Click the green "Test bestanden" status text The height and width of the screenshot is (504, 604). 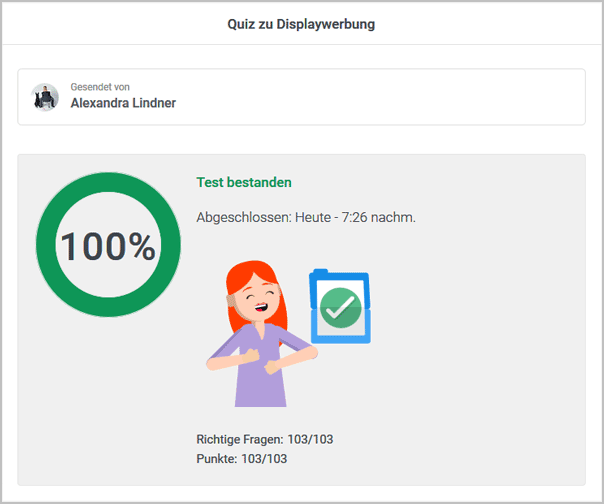tap(244, 182)
